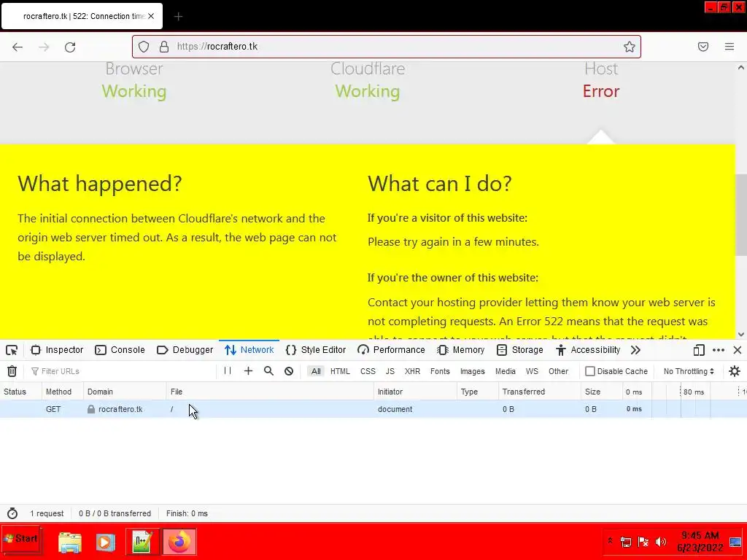This screenshot has height=560, width=747.
Task: Filter requests by JS
Action: [390, 371]
